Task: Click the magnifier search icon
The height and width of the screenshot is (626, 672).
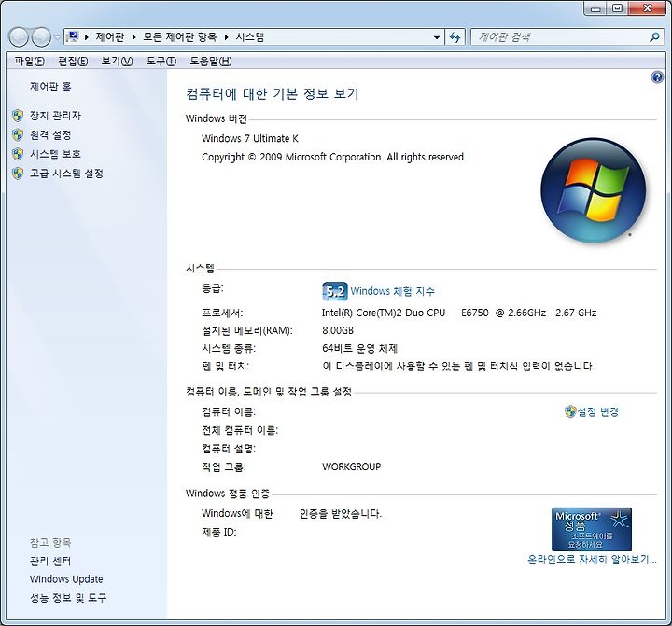Action: 654,37
